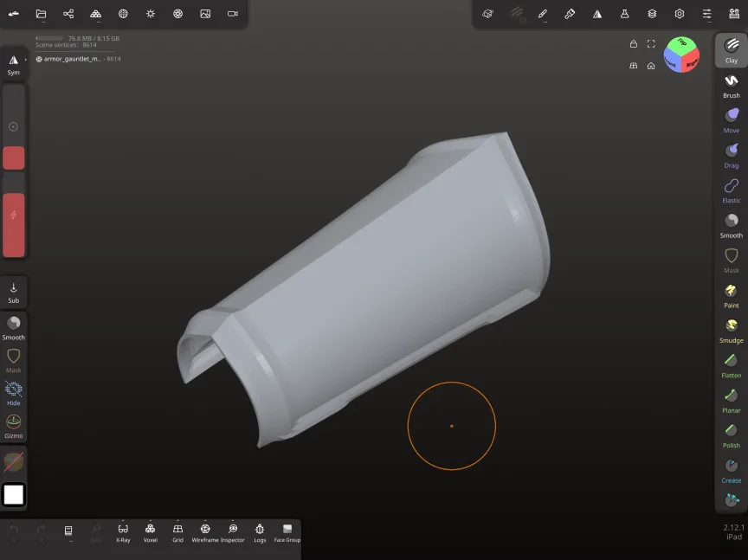Open the Files folder menu
Viewport: 748px width, 560px height.
tap(41, 14)
